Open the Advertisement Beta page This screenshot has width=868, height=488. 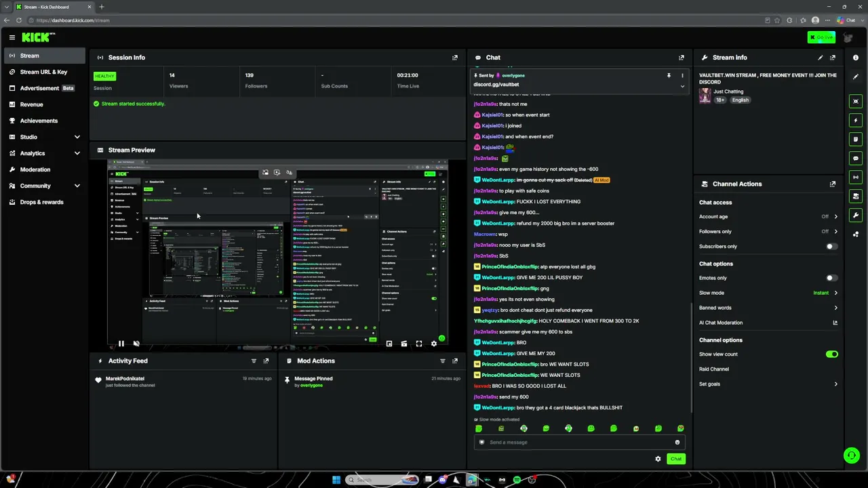tap(45, 88)
